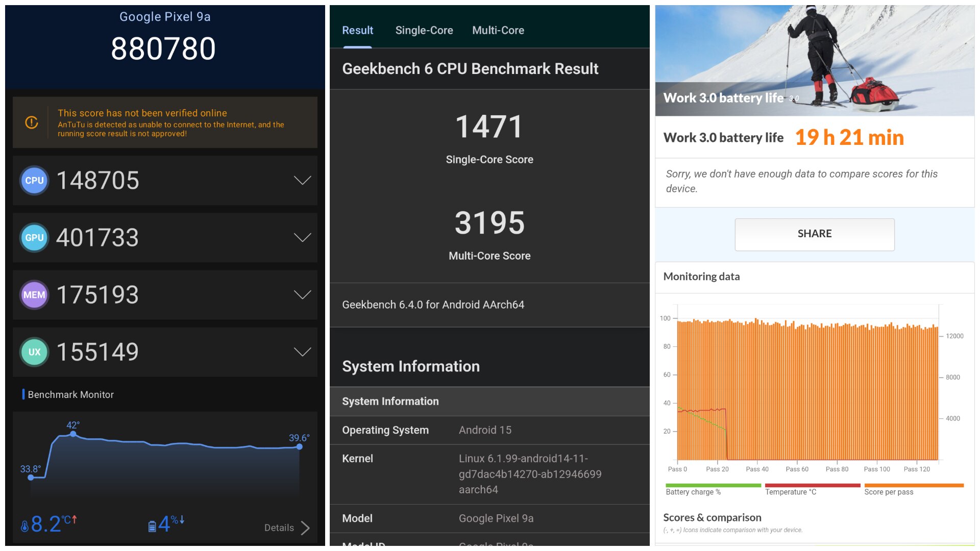The image size is (980, 551).
Task: Click the thermometer temperature icon
Action: point(24,527)
